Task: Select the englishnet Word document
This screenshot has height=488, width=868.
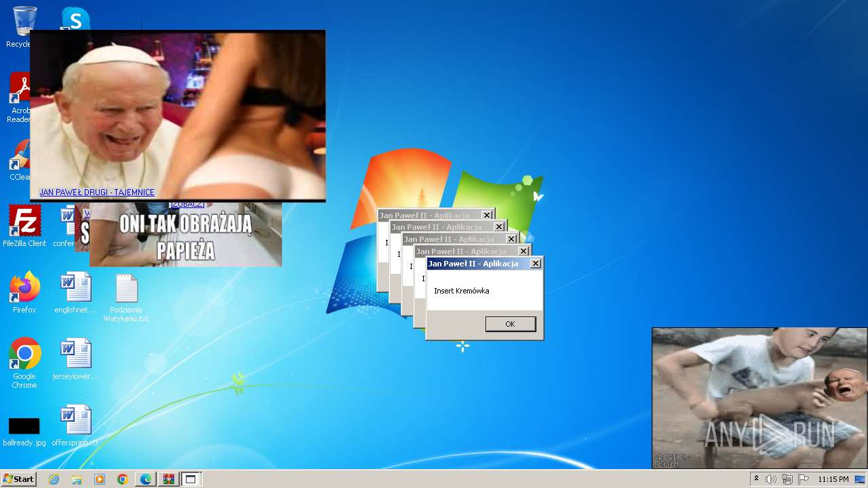Action: (75, 293)
